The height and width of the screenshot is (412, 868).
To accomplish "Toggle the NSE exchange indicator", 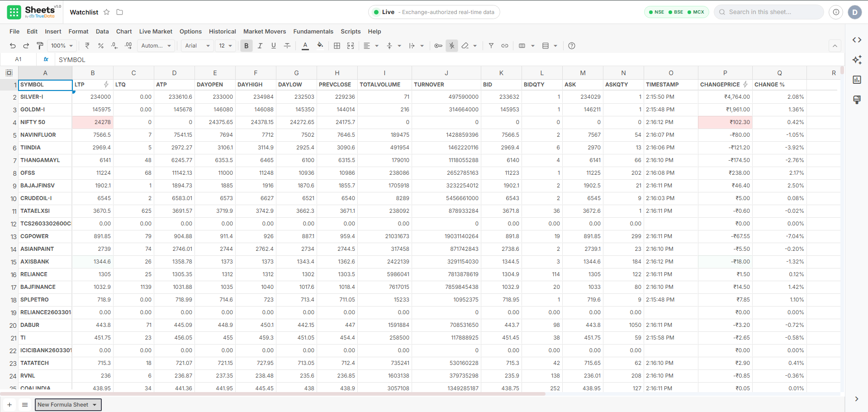I will point(656,12).
